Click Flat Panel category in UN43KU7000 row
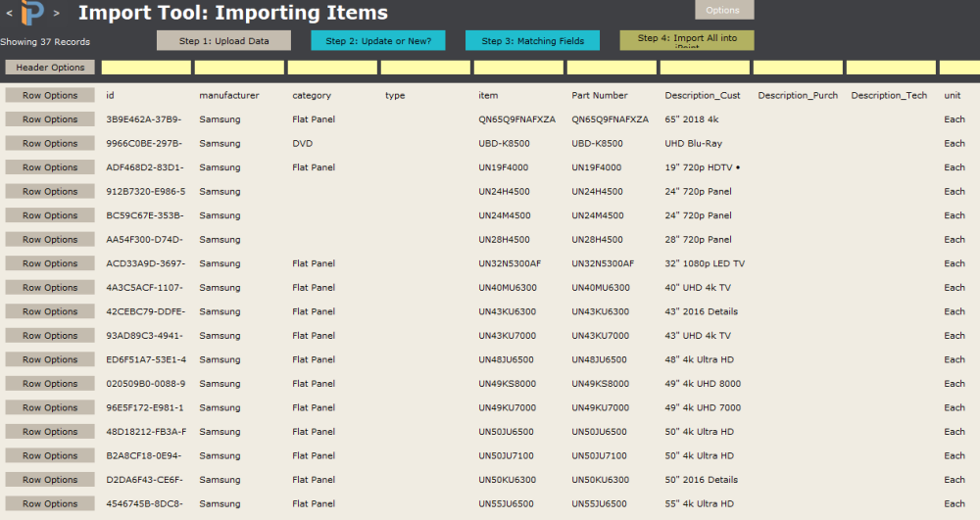980x520 pixels. [x=314, y=335]
